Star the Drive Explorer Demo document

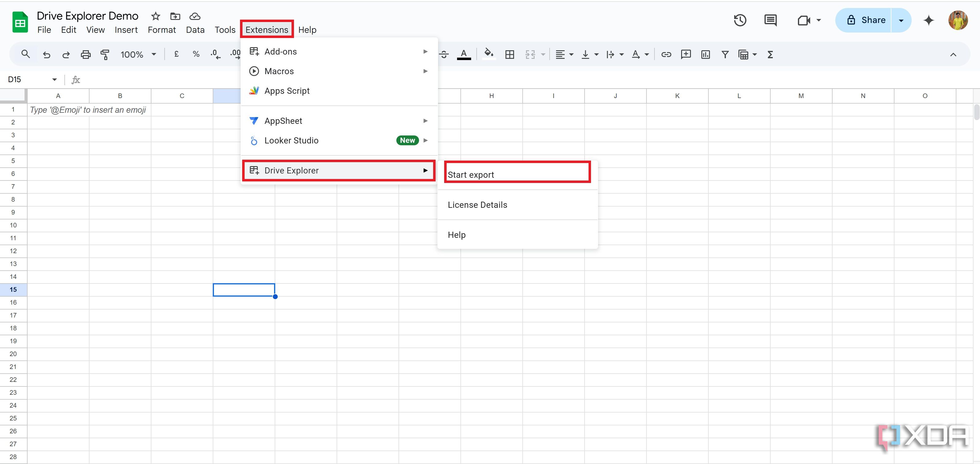[155, 16]
